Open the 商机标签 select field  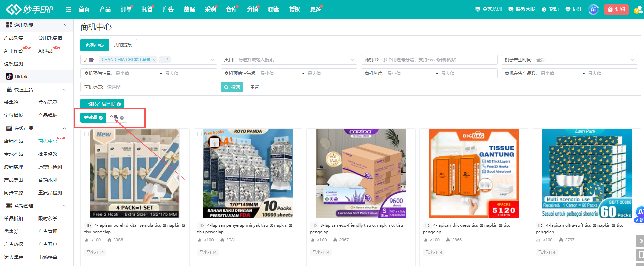(x=149, y=87)
